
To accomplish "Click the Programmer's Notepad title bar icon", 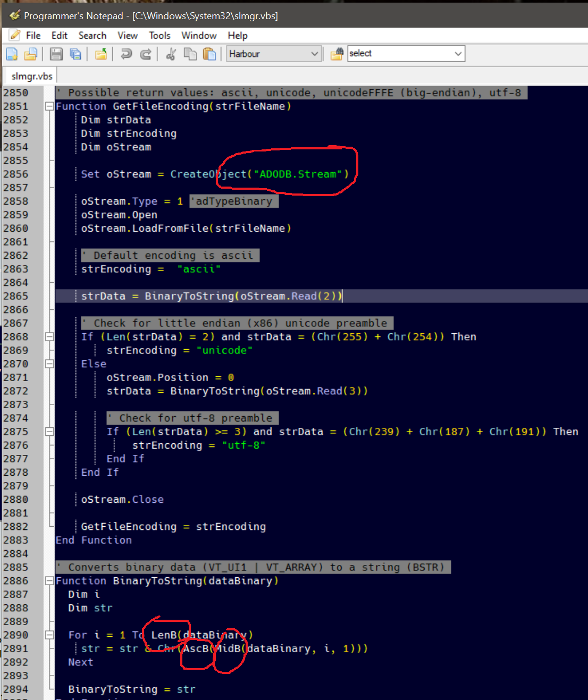I will pyautogui.click(x=14, y=15).
